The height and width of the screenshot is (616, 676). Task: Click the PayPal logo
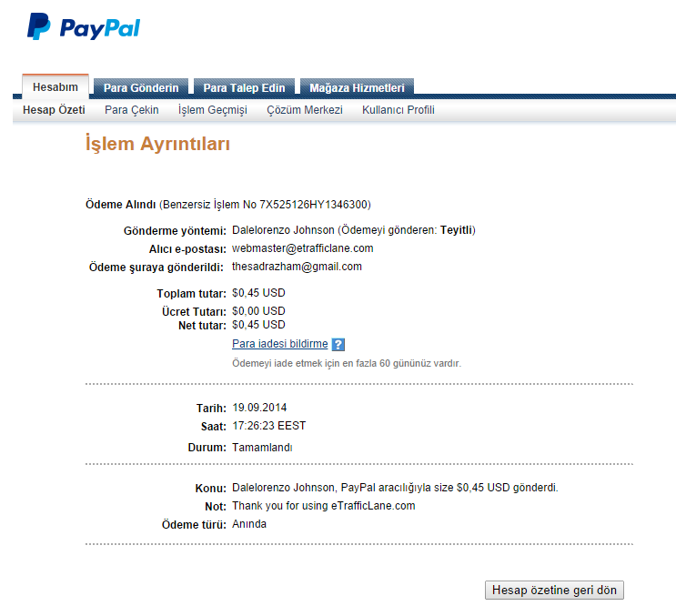84,26
